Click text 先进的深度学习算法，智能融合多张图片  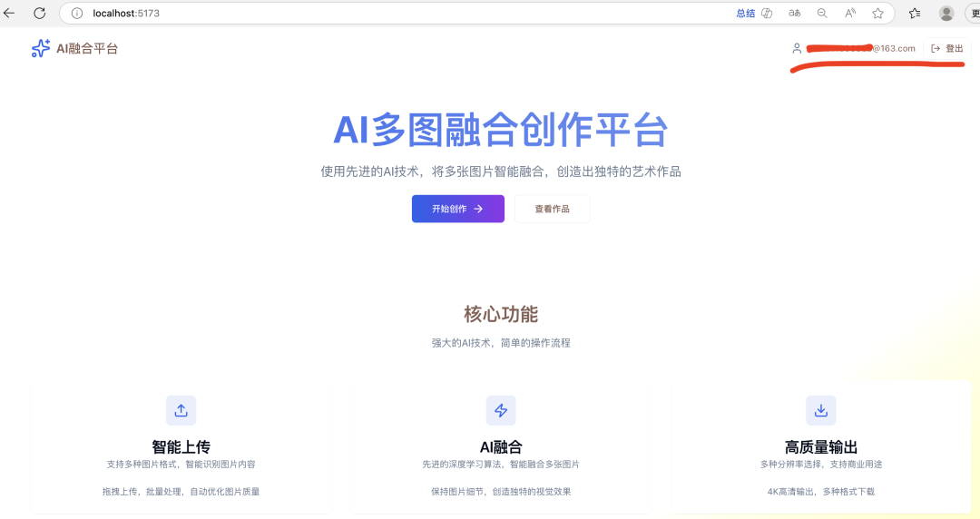tap(501, 464)
